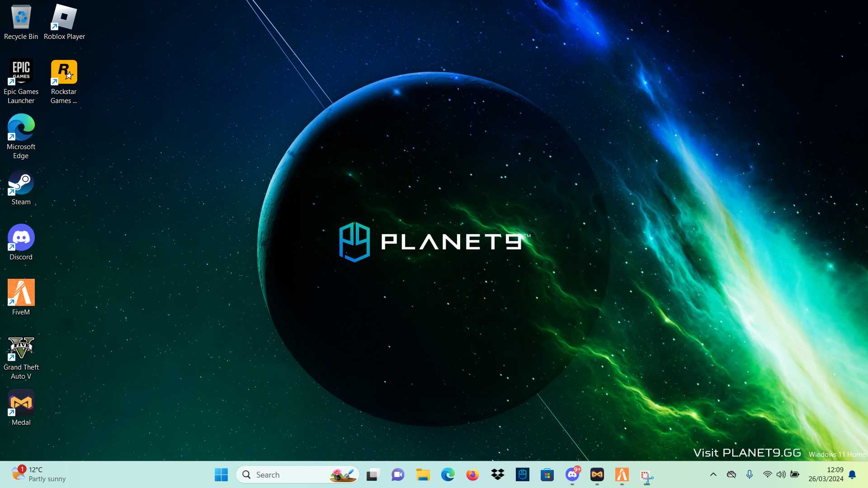
Task: Select the Rockstar Games desktop shortcut
Action: (x=64, y=82)
